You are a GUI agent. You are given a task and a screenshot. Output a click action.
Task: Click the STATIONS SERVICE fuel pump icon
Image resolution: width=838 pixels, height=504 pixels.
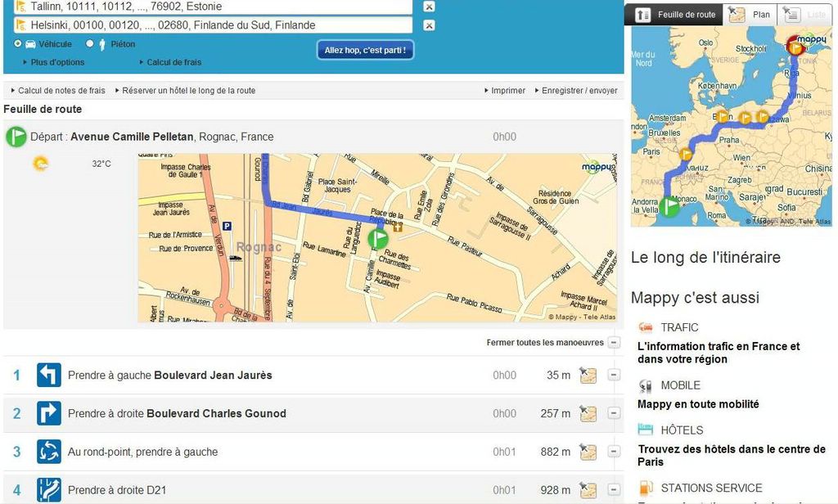(x=646, y=488)
